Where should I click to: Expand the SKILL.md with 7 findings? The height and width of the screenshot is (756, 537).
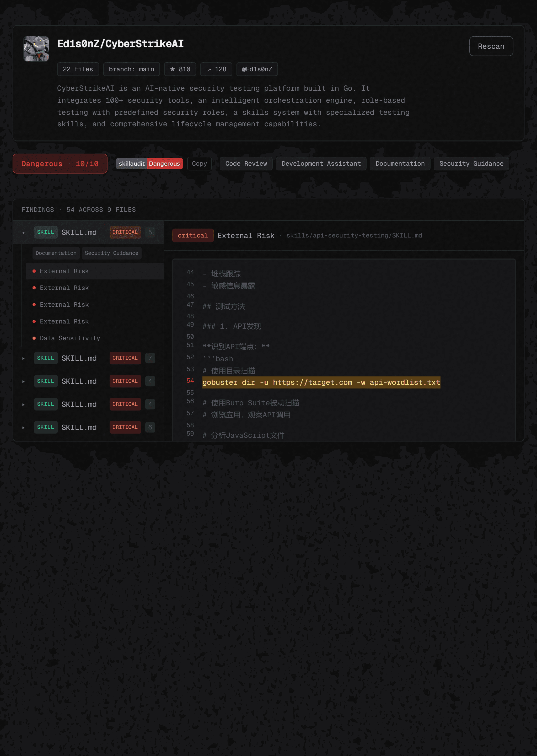pos(24,358)
